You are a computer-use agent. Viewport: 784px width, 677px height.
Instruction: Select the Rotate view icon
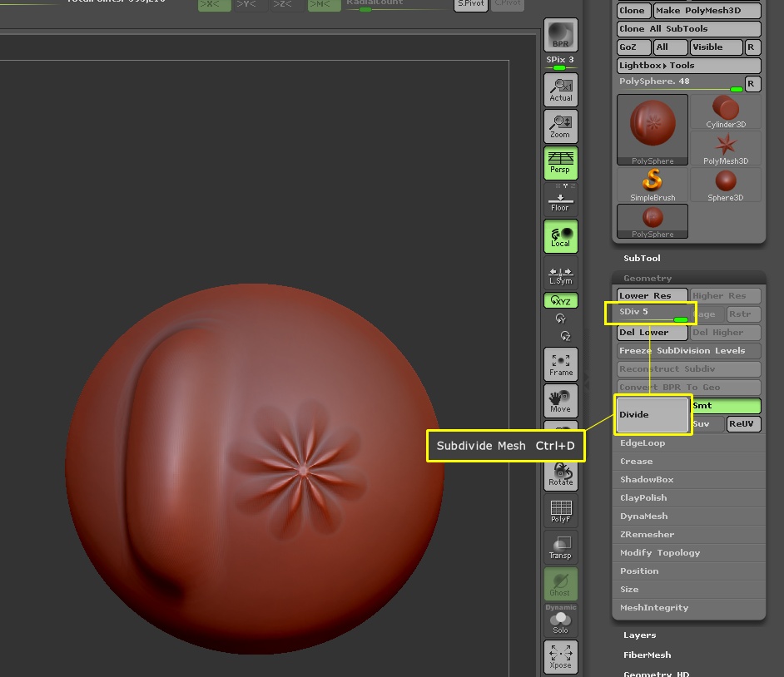(x=560, y=476)
